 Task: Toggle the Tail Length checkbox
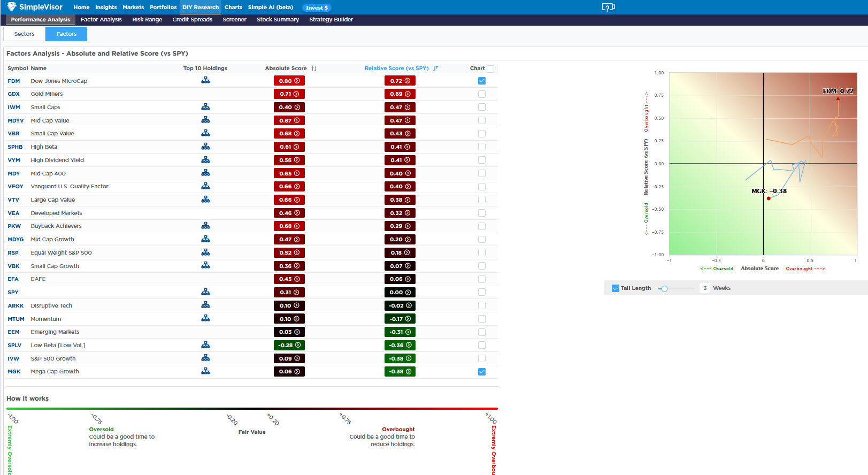615,288
